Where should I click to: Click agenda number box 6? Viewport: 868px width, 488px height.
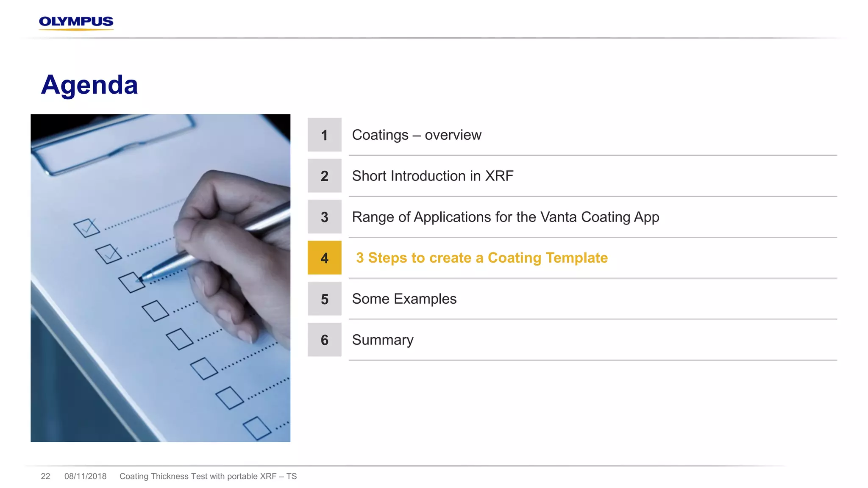click(x=324, y=340)
